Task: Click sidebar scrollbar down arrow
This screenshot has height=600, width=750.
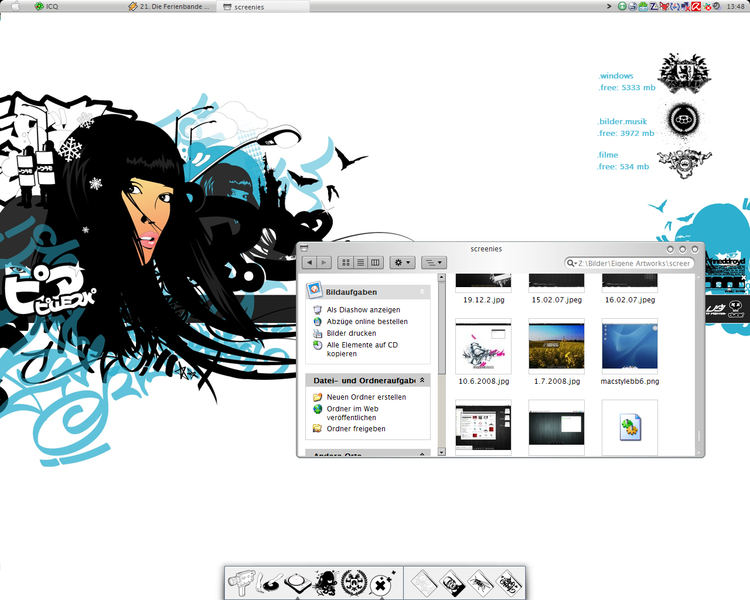Action: click(x=441, y=451)
